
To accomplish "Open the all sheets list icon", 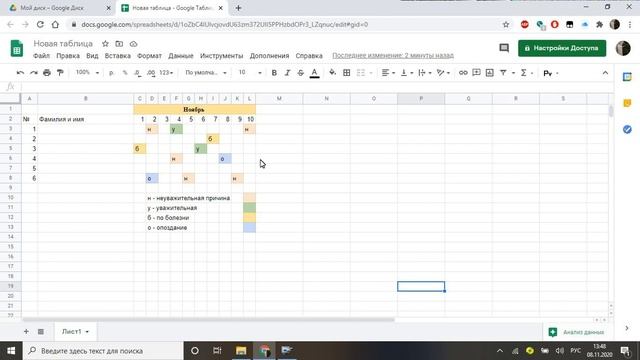I will pos(41,331).
